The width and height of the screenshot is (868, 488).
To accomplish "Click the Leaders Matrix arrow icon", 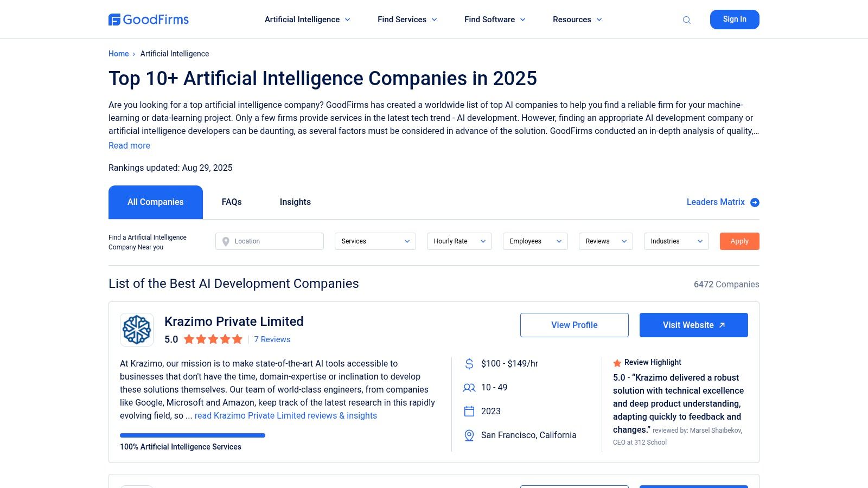I will (755, 202).
